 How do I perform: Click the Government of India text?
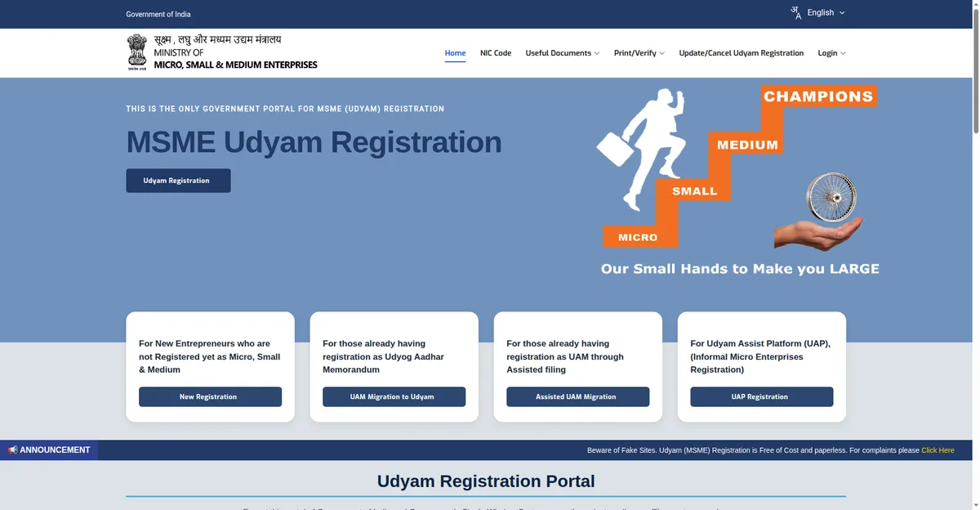click(158, 14)
